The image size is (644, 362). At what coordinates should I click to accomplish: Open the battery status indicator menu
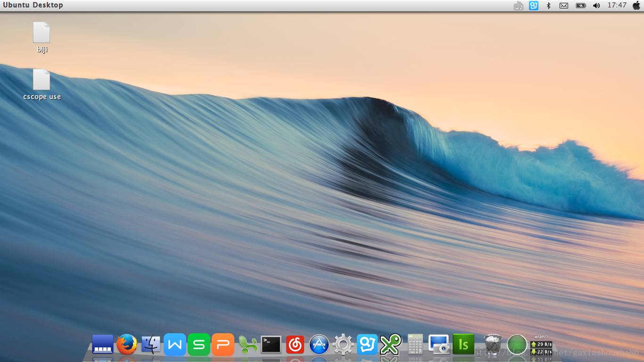click(580, 6)
